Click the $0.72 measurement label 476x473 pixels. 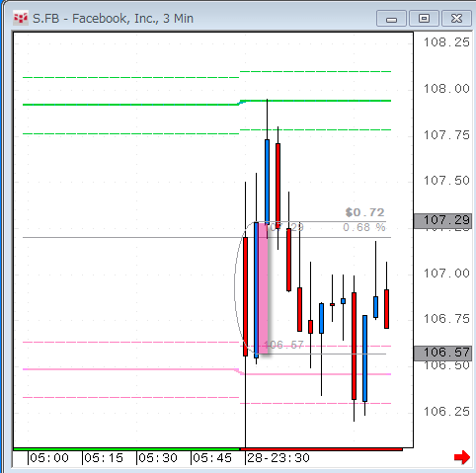(365, 212)
